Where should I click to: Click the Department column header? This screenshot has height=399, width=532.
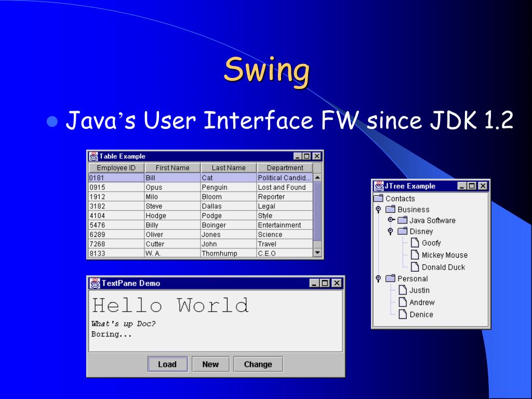[x=285, y=168]
